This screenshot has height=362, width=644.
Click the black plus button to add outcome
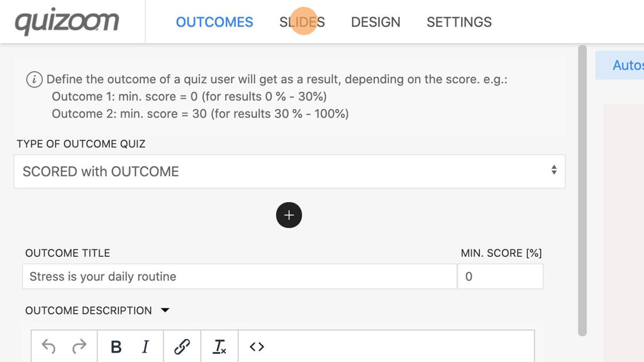tap(289, 215)
